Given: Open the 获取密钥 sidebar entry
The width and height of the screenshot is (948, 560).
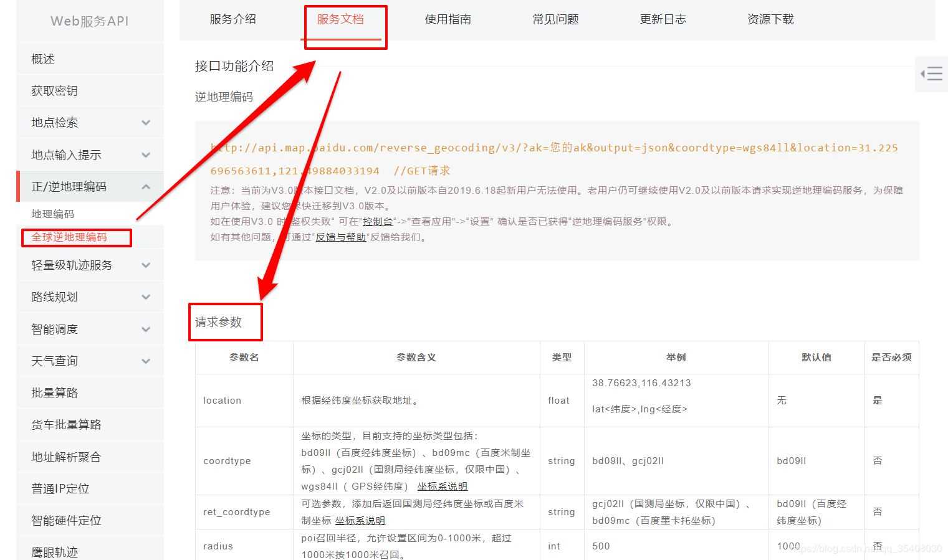Looking at the screenshot, I should [54, 90].
